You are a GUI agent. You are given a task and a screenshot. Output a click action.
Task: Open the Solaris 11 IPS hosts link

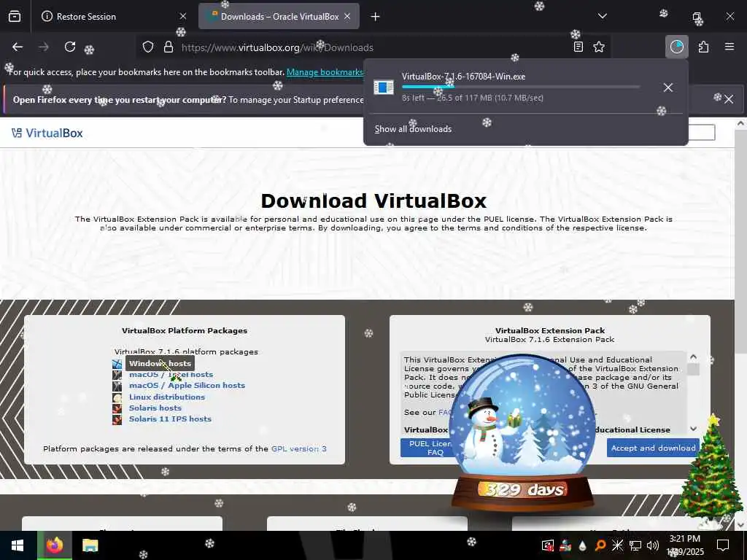(x=170, y=419)
